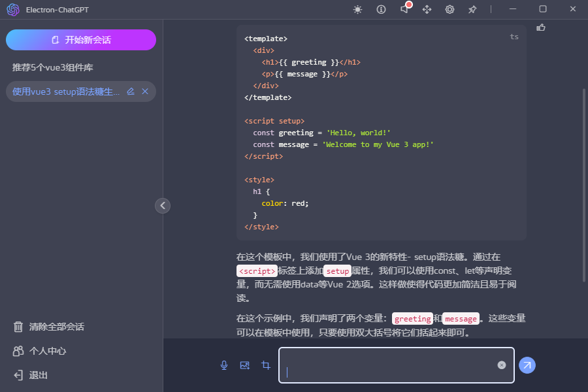Screen dimensions: 588x392
Task: Focus the message input box
Action: (x=397, y=365)
